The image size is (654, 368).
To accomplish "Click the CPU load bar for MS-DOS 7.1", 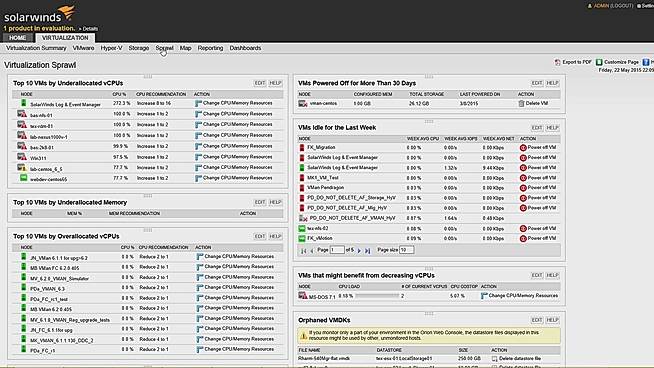I will click(x=377, y=296).
